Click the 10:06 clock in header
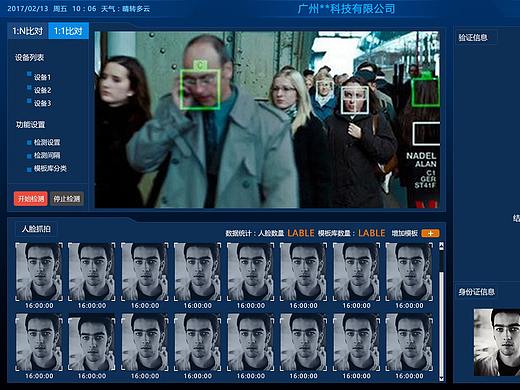Image resolution: width=520 pixels, height=390 pixels. (x=84, y=9)
